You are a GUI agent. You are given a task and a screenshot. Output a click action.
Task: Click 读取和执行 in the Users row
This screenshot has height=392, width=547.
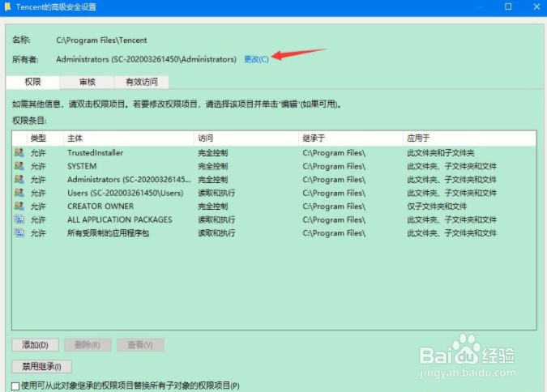(216, 193)
